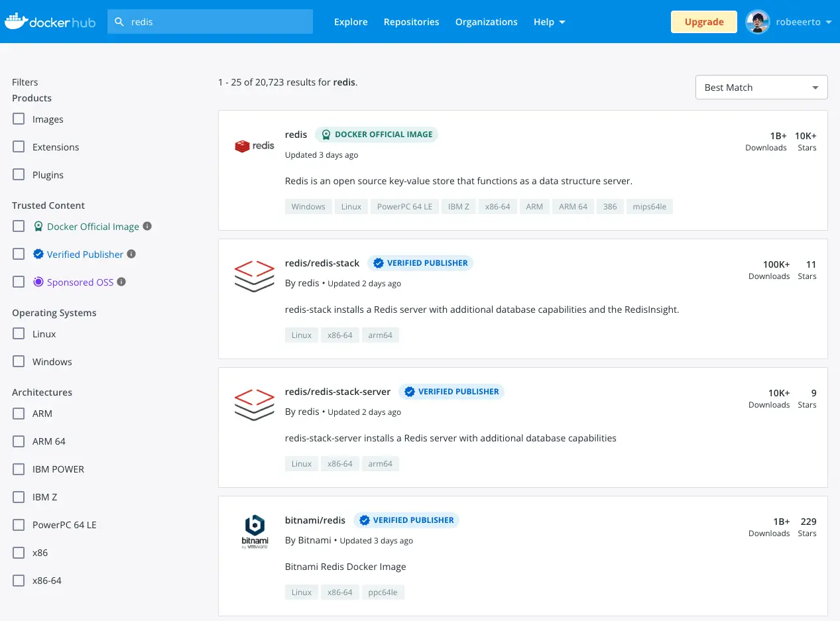
Task: Open Repositories in the top navigation
Action: (x=411, y=22)
